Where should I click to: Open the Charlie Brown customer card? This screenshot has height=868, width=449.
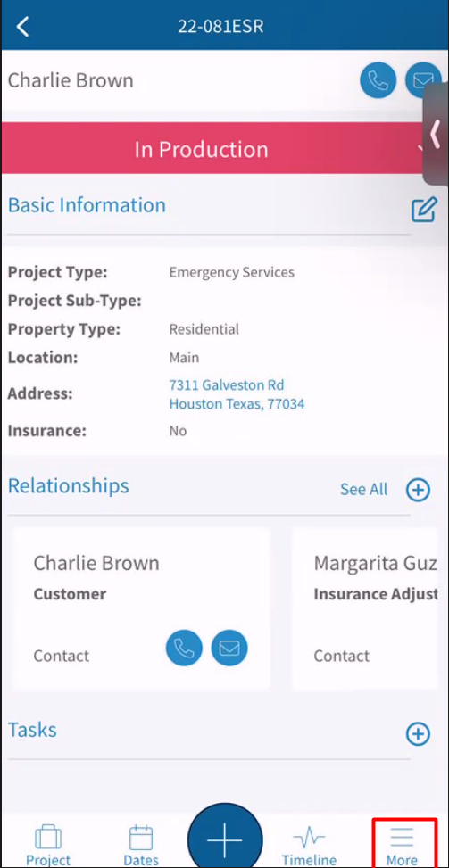pos(141,609)
